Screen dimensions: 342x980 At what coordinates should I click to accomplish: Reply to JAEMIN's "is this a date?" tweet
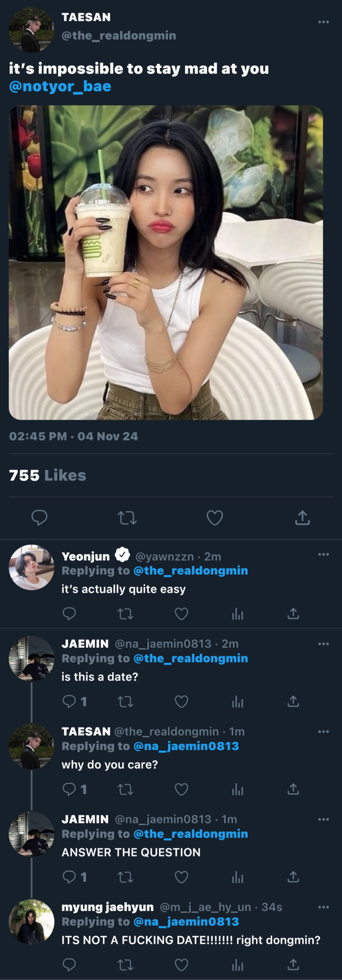69,701
